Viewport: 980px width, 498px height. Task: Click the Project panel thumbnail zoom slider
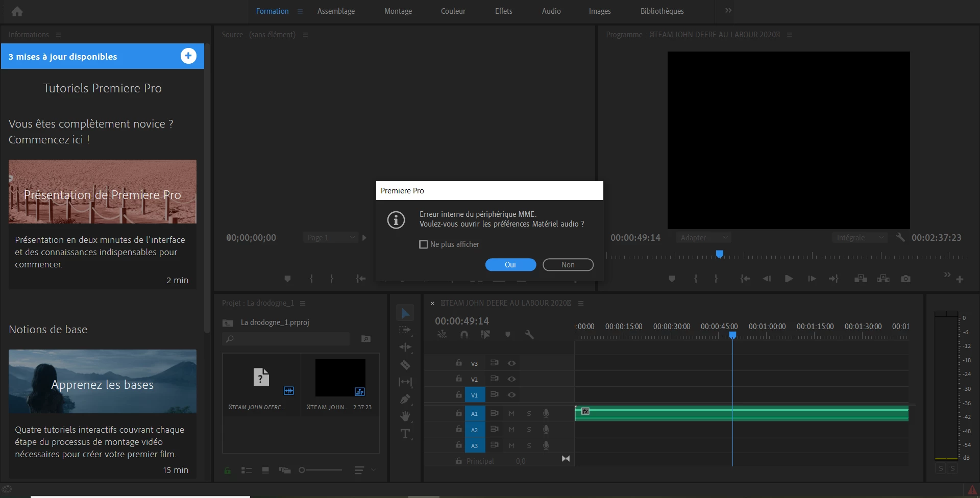click(x=321, y=470)
